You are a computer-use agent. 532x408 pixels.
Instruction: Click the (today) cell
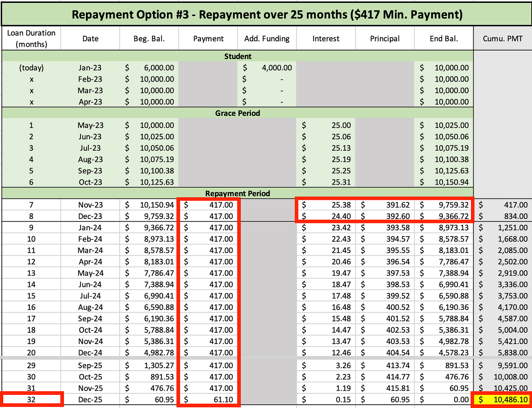tap(31, 68)
